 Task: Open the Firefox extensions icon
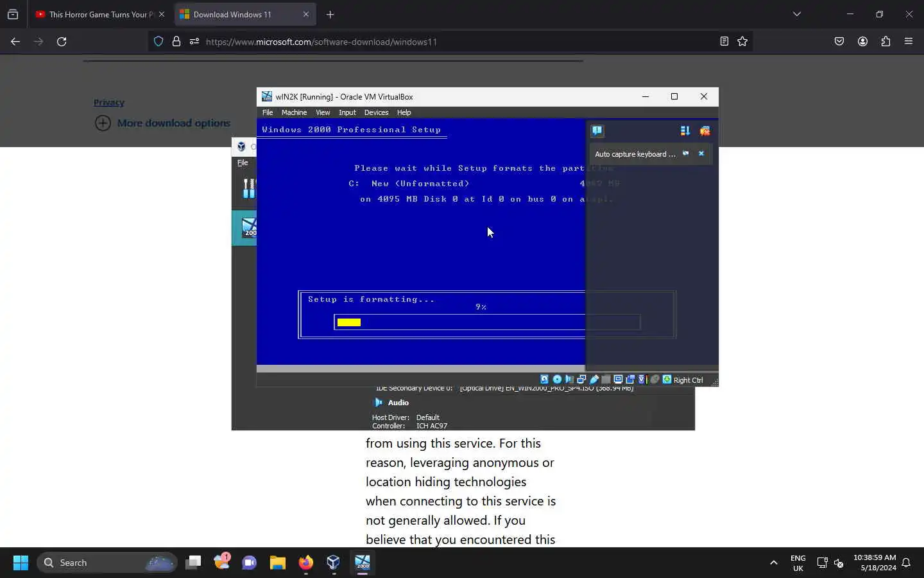886,41
